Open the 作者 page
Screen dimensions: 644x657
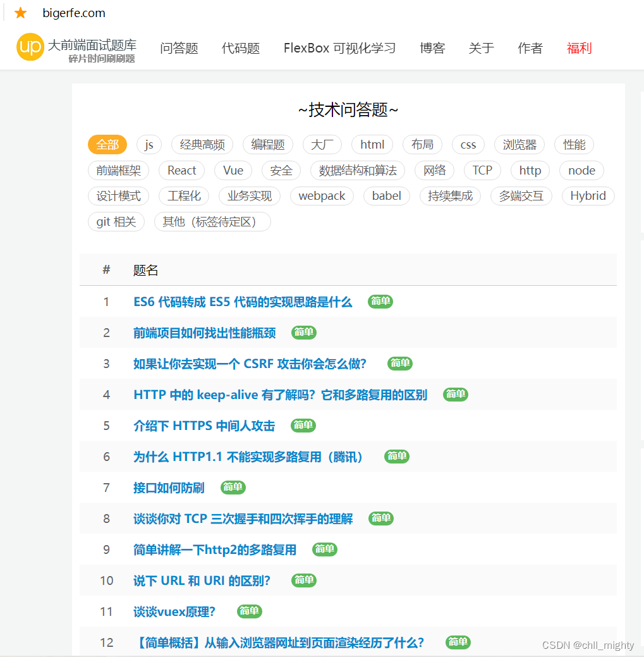530,48
